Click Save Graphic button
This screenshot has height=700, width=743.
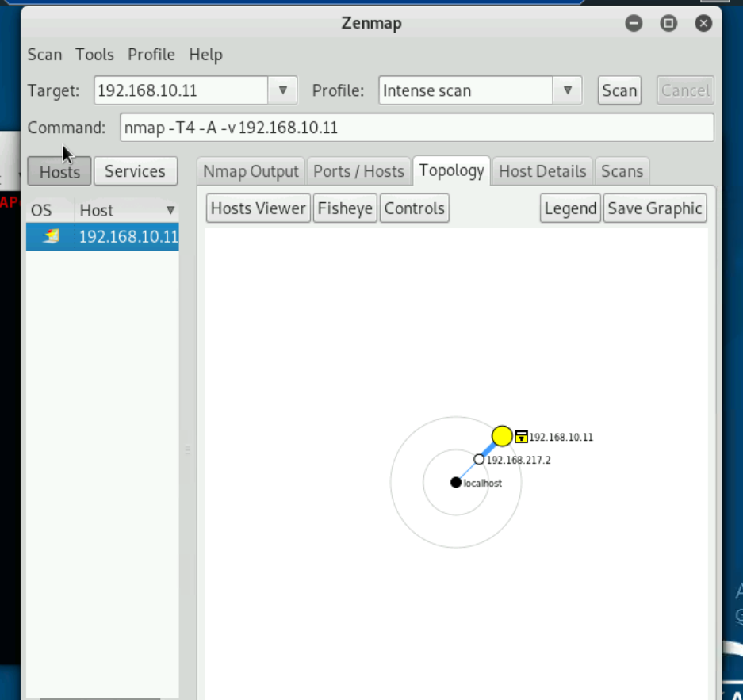pos(655,208)
